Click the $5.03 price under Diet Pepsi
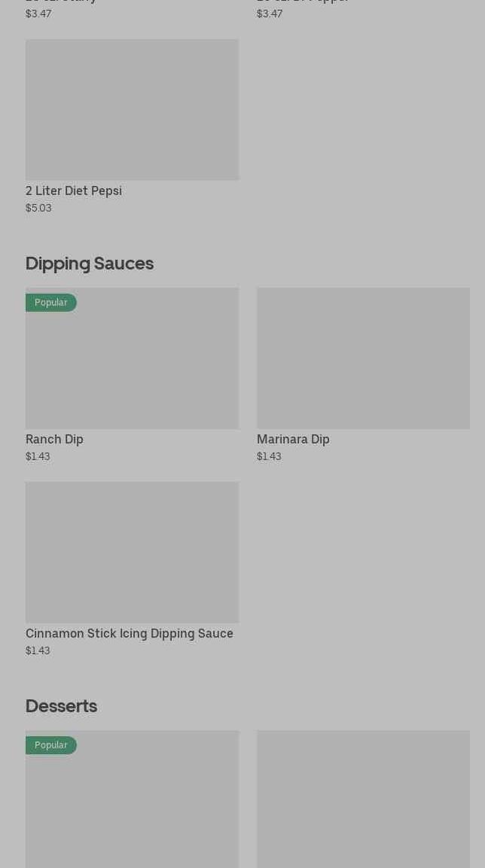The image size is (485, 868). click(x=38, y=208)
